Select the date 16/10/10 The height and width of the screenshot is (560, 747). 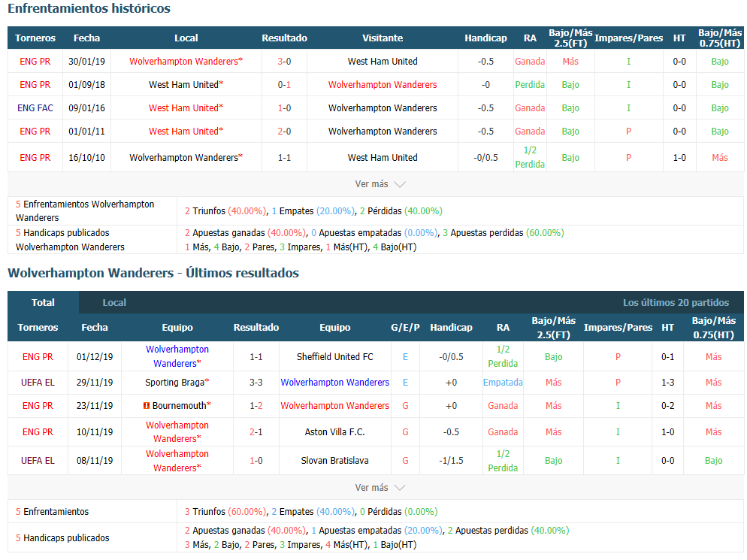(86, 157)
